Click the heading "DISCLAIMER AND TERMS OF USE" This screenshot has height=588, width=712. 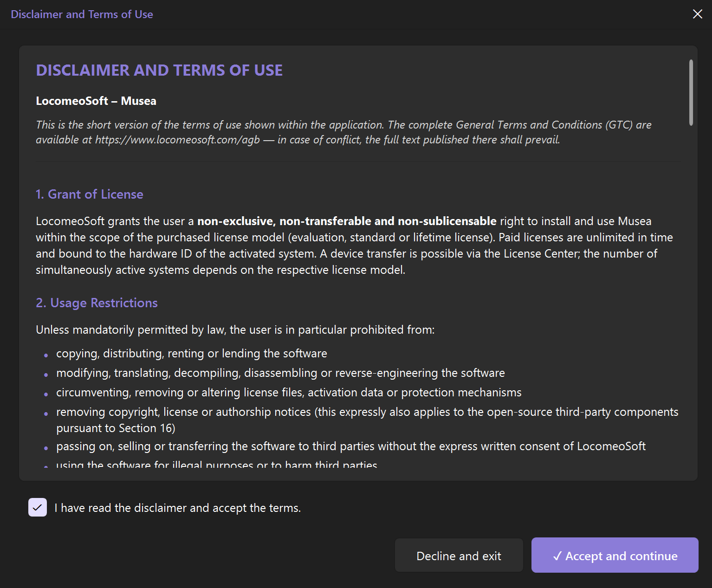[x=159, y=70]
